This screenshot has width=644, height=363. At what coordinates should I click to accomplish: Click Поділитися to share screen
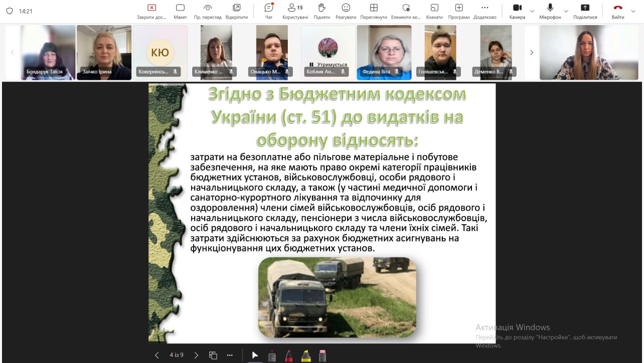585,11
